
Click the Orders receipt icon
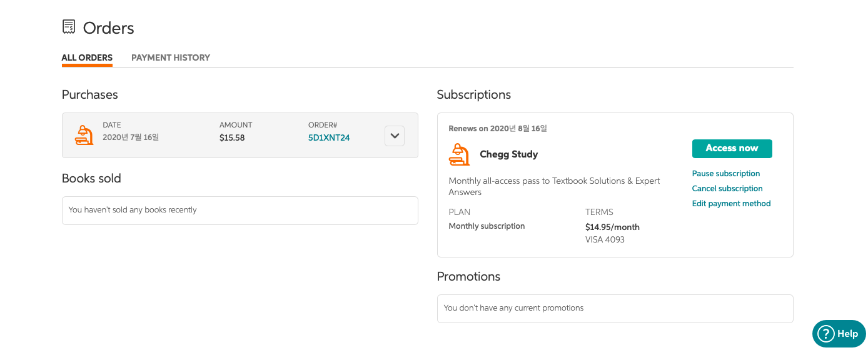[69, 27]
